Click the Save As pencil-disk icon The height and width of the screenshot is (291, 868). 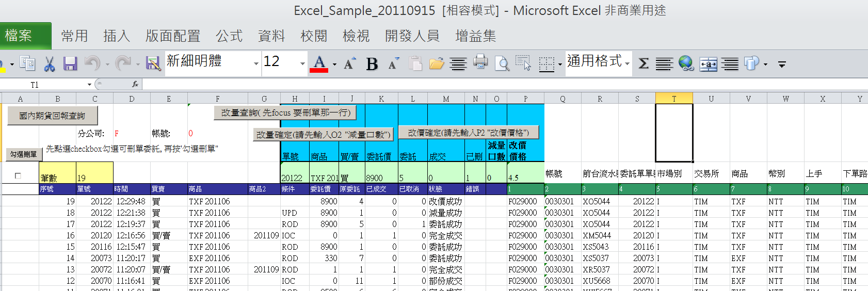point(153,63)
